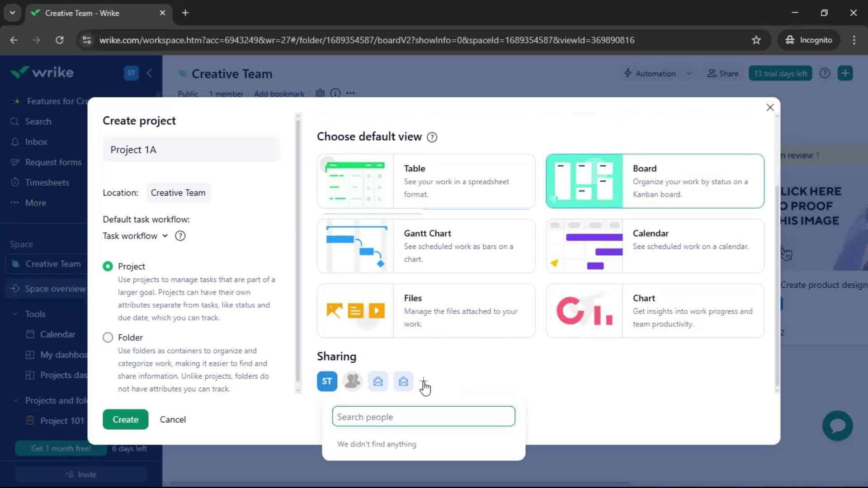Select Creative Team space in sidebar
The image size is (868, 488).
coord(47,264)
